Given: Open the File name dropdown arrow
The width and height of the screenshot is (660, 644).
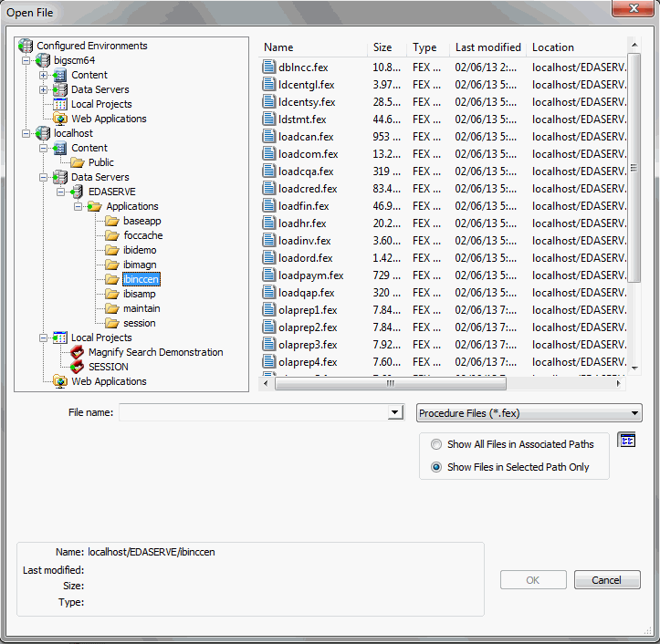Looking at the screenshot, I should 395,412.
